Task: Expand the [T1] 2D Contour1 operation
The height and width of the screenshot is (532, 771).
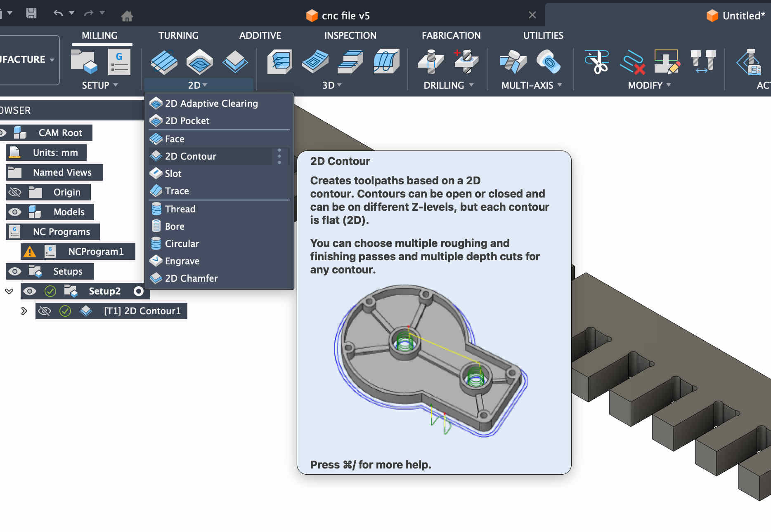Action: 24,311
